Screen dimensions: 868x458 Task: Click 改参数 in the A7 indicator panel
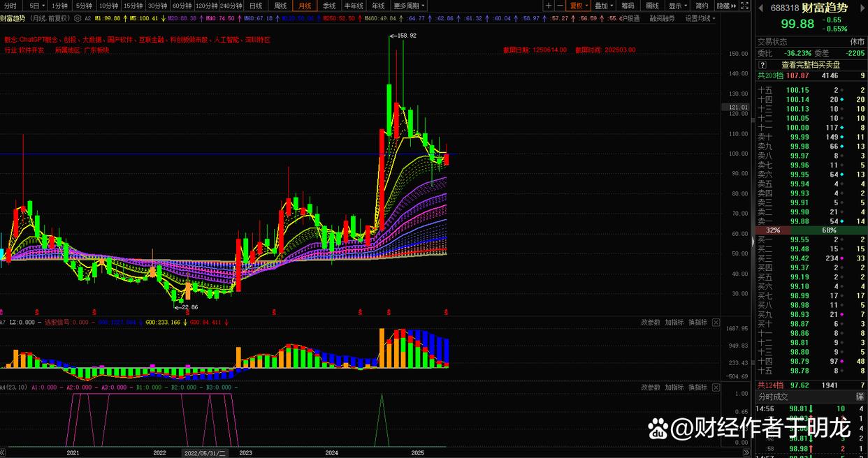pos(650,323)
